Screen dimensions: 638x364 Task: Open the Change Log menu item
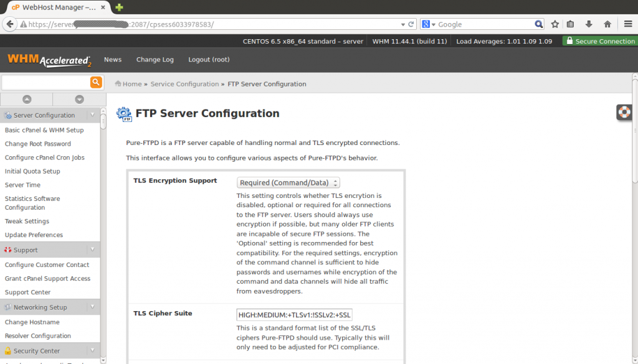(155, 60)
